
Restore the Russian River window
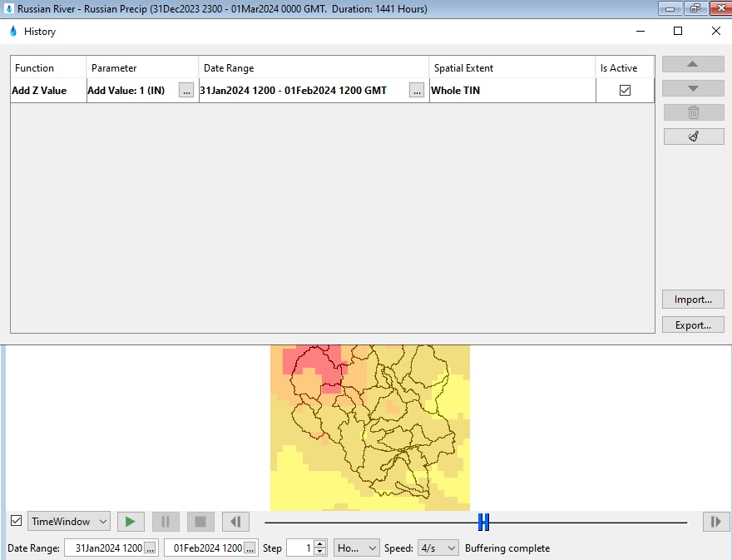coord(695,8)
